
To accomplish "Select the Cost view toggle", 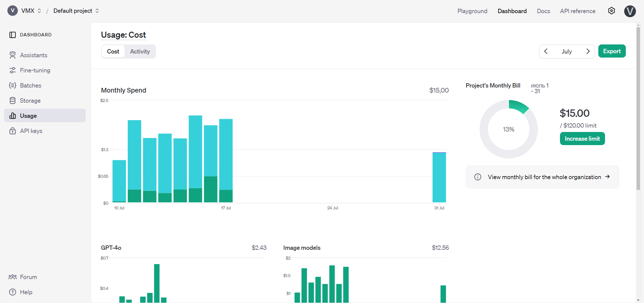I will (x=113, y=52).
